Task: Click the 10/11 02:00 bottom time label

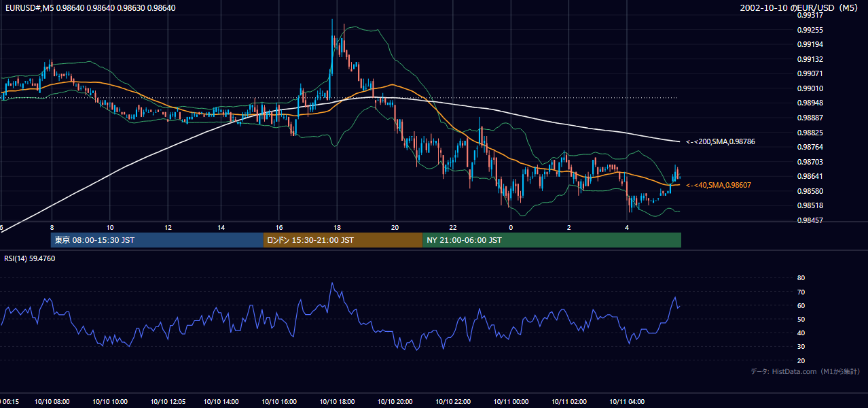Action: click(x=568, y=402)
